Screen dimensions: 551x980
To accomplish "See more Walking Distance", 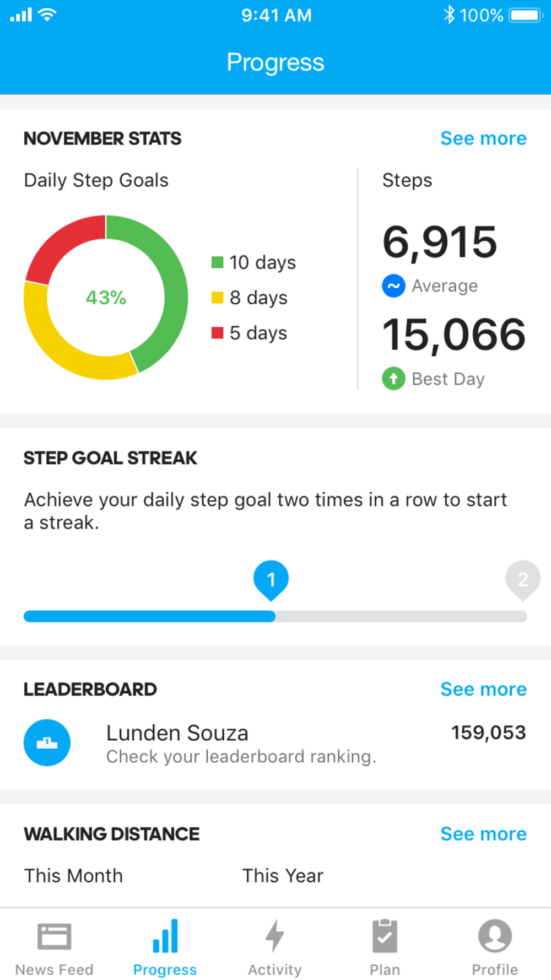I will (x=483, y=834).
